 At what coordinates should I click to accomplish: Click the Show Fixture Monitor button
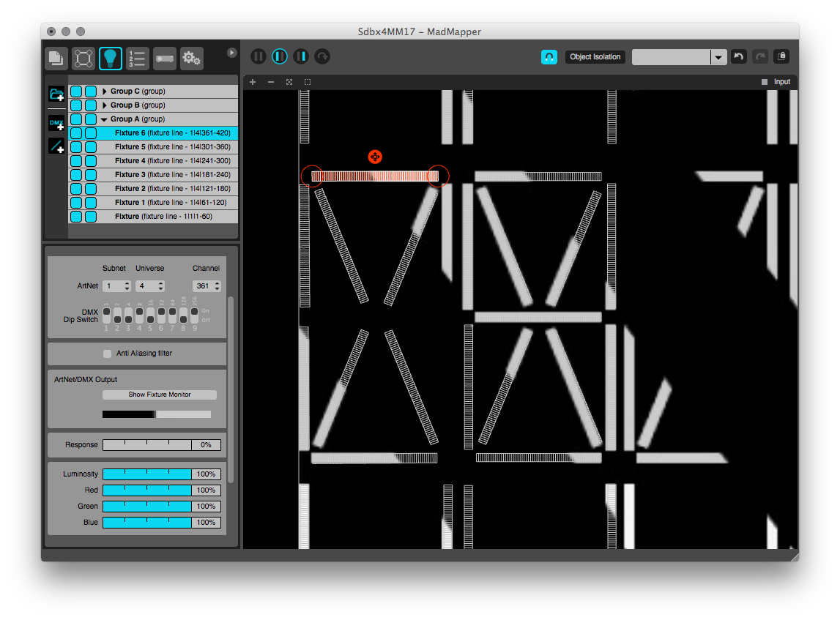pos(159,395)
